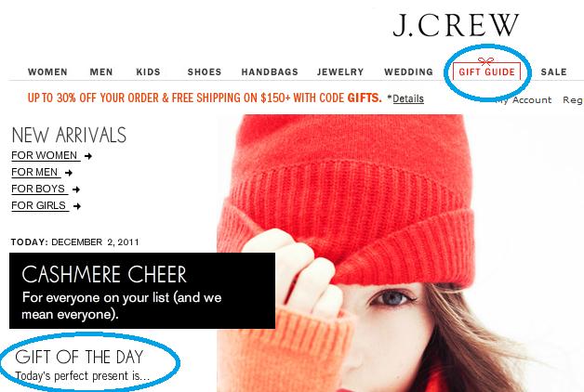Click the red bow on Gift Guide
The height and width of the screenshot is (392, 584).
click(485, 61)
